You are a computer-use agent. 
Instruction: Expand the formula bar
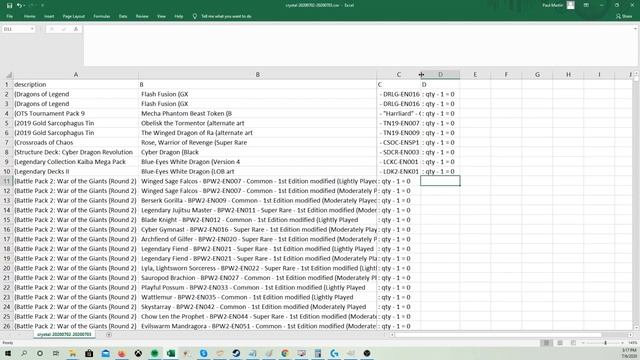635,29
